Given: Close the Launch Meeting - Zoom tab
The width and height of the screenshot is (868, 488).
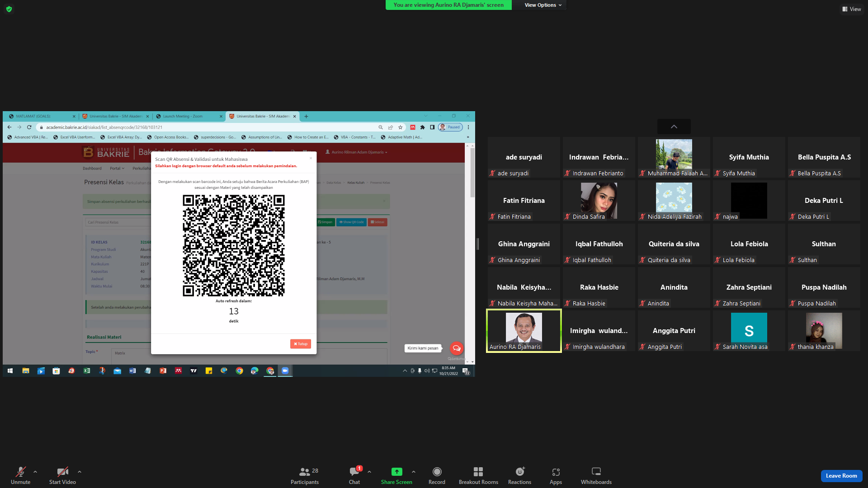Looking at the screenshot, I should (x=221, y=117).
